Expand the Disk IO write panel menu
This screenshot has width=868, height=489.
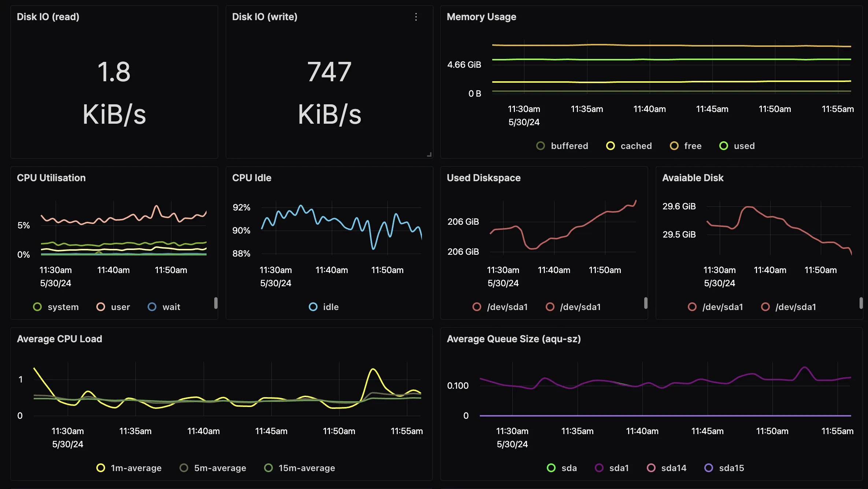416,17
